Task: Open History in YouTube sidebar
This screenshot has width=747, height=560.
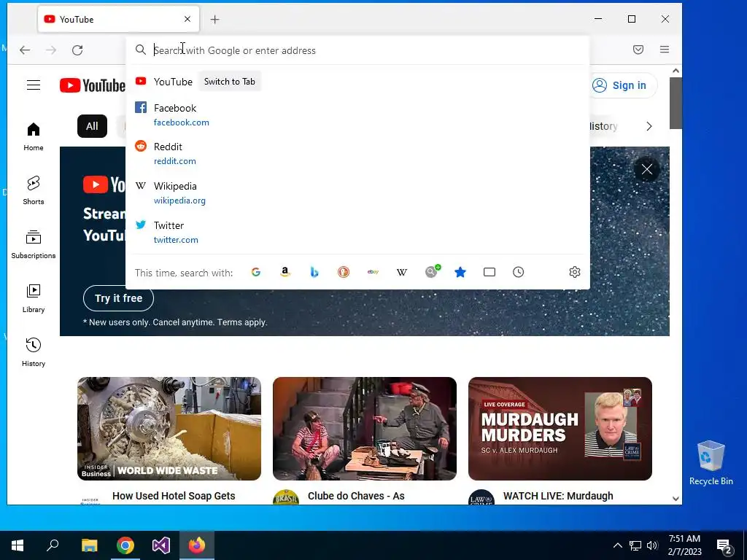Action: coord(34,352)
